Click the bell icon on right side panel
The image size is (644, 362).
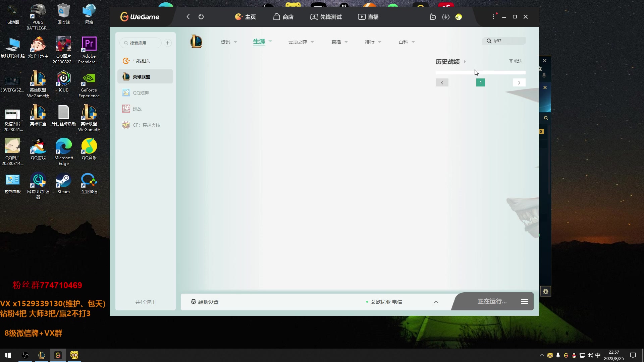[544, 75]
